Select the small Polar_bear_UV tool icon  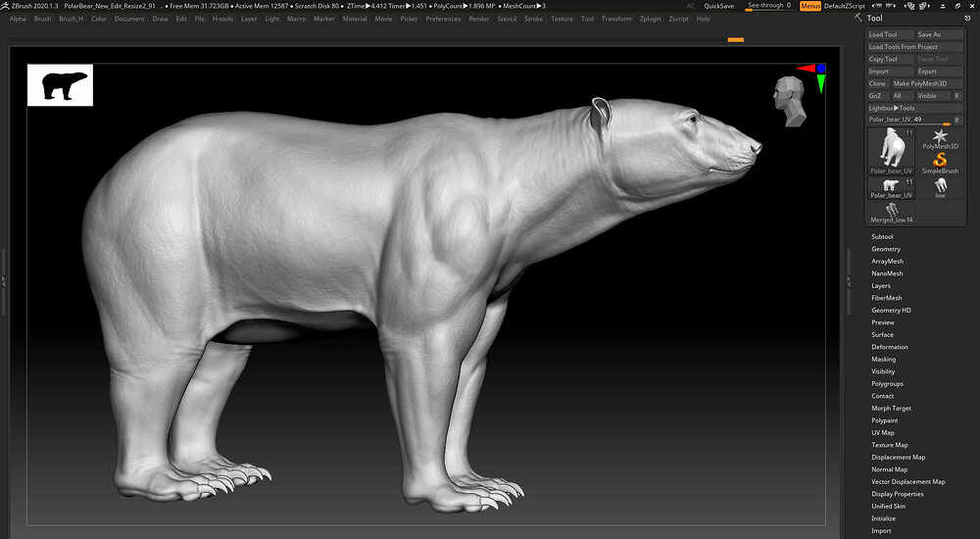[891, 188]
